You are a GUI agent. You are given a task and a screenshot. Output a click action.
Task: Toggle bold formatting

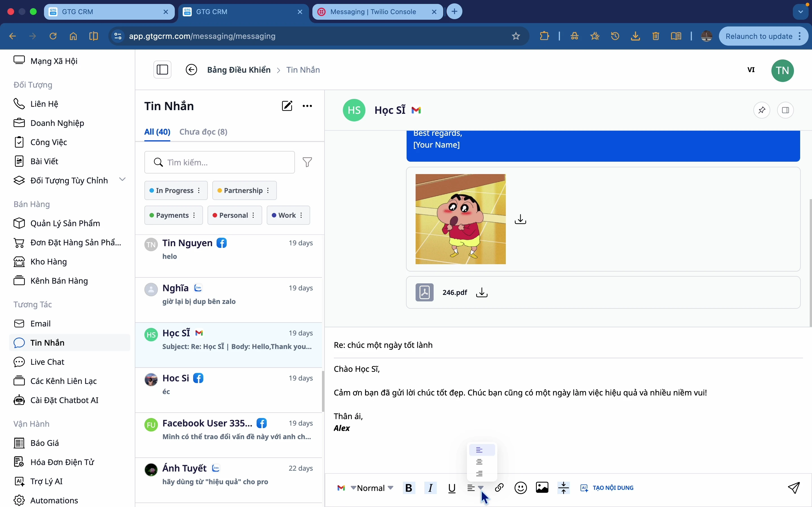tap(409, 488)
